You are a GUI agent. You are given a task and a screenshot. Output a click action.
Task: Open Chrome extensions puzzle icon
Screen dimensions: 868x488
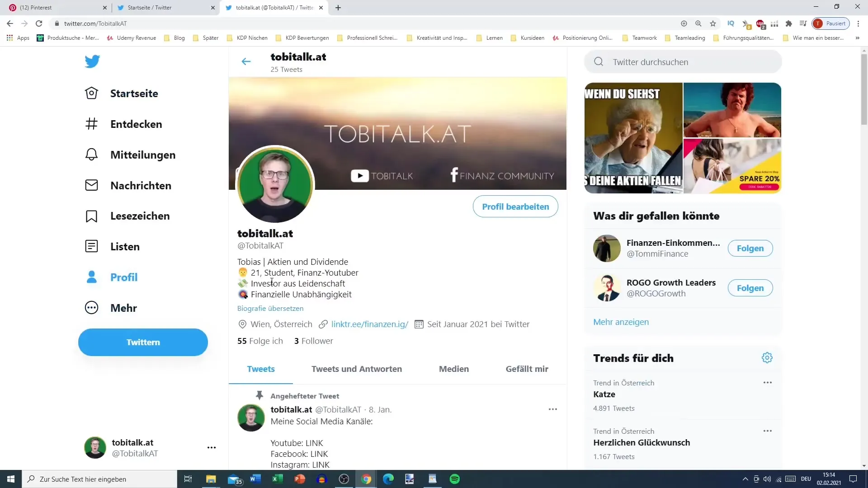click(789, 23)
